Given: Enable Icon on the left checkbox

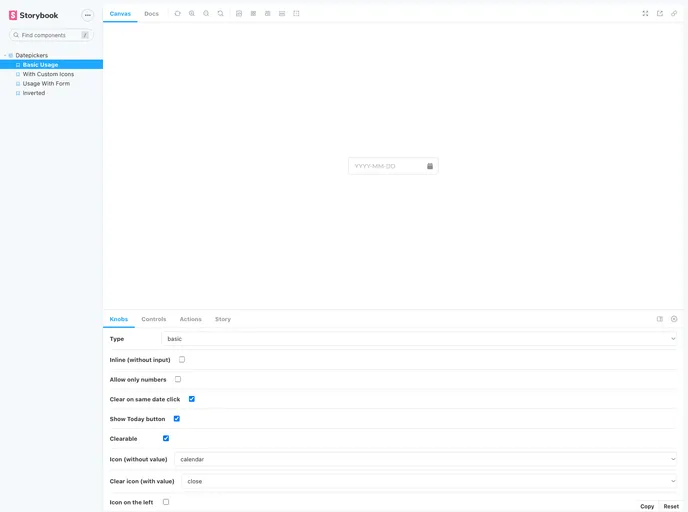Looking at the screenshot, I should point(166,502).
